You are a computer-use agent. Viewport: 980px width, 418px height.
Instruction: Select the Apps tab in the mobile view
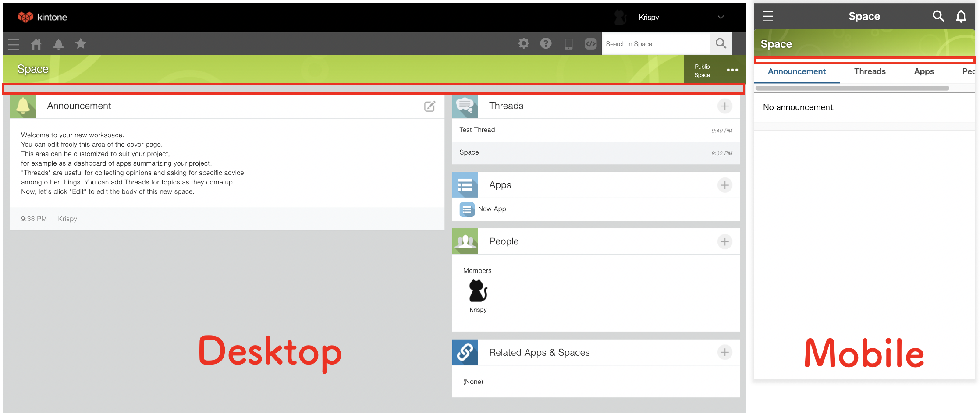click(x=923, y=71)
